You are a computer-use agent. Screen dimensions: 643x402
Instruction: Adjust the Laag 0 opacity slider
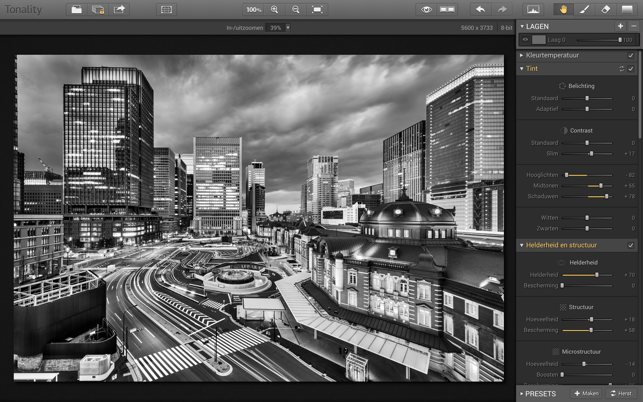(599, 40)
